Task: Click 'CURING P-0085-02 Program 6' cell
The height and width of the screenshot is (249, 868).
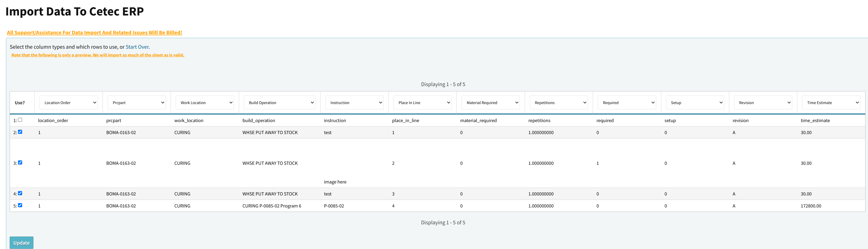Action: 272,206
